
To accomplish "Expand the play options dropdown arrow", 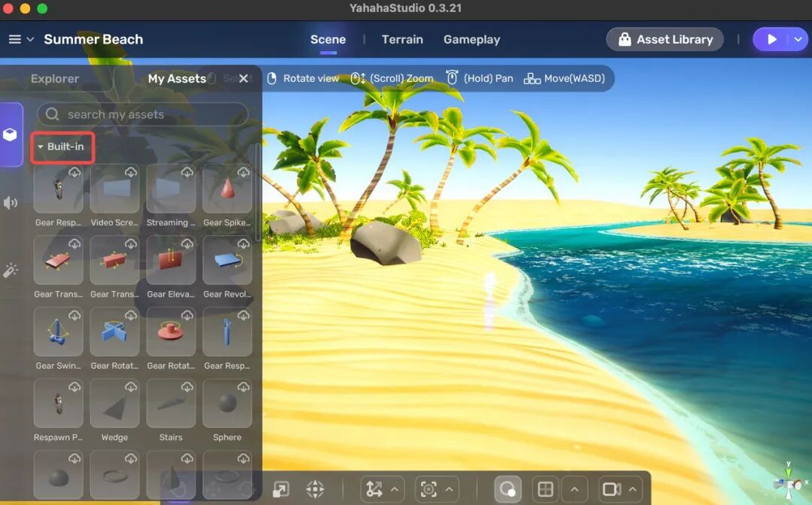I will (798, 39).
